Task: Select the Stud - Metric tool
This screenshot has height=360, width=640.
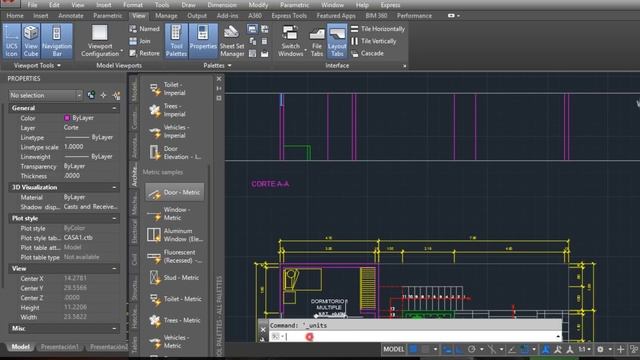Action: 175,278
